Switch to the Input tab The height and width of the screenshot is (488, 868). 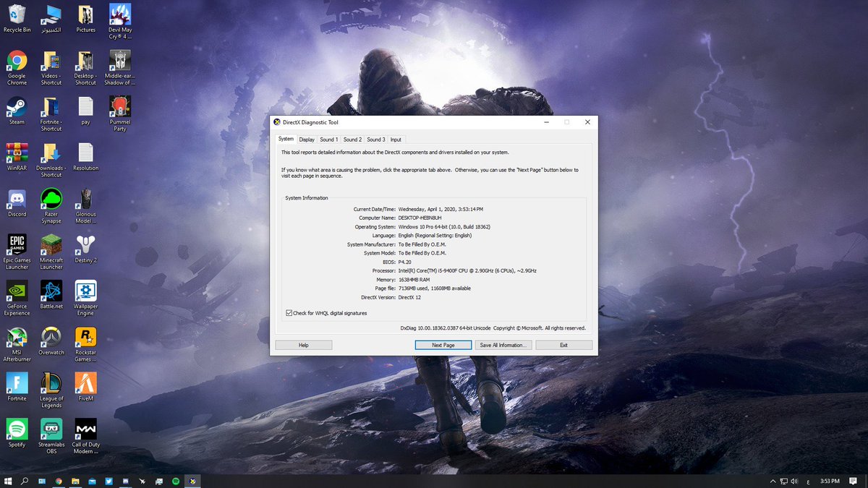[396, 140]
